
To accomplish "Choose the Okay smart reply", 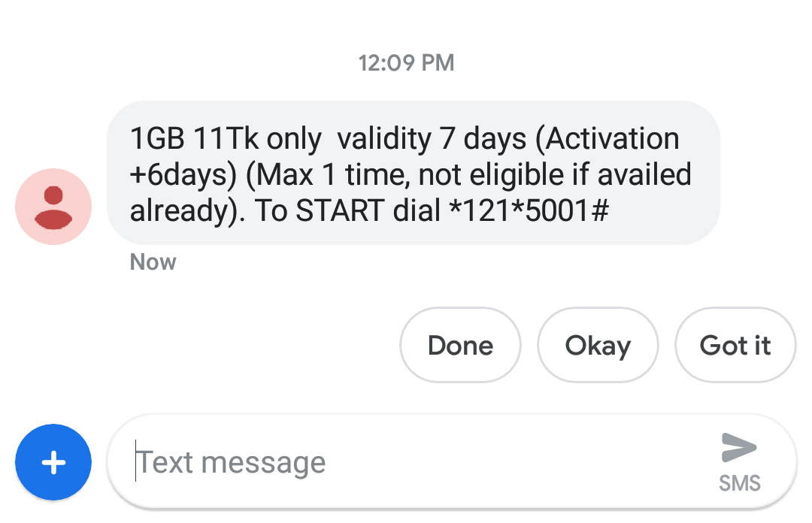I will [598, 346].
